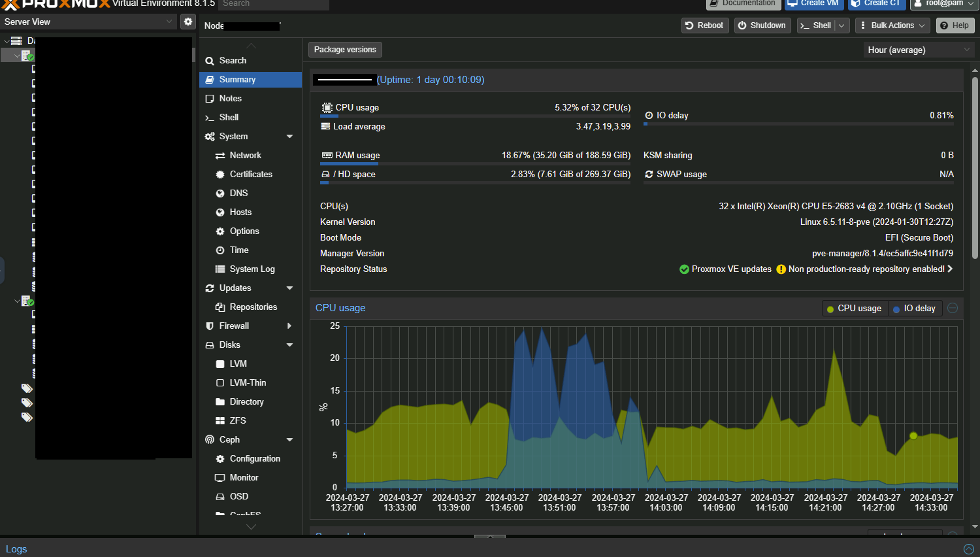Open the Documentation button
The image size is (980, 557).
pos(743,4)
